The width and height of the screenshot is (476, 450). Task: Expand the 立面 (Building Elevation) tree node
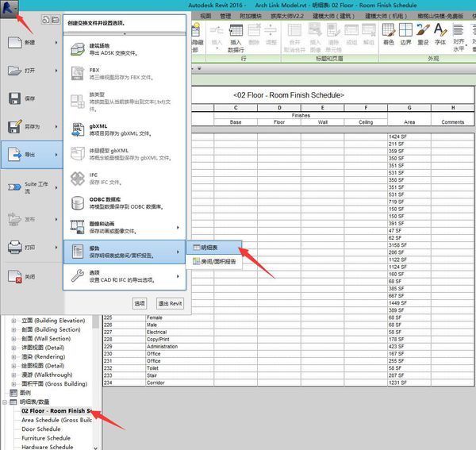point(13,320)
